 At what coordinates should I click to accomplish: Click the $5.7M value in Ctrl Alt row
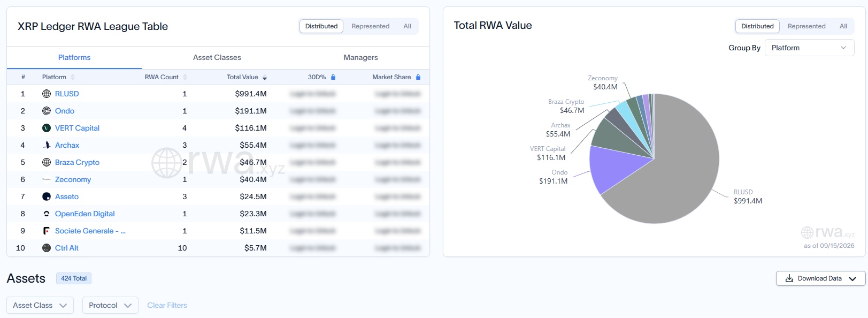point(256,248)
